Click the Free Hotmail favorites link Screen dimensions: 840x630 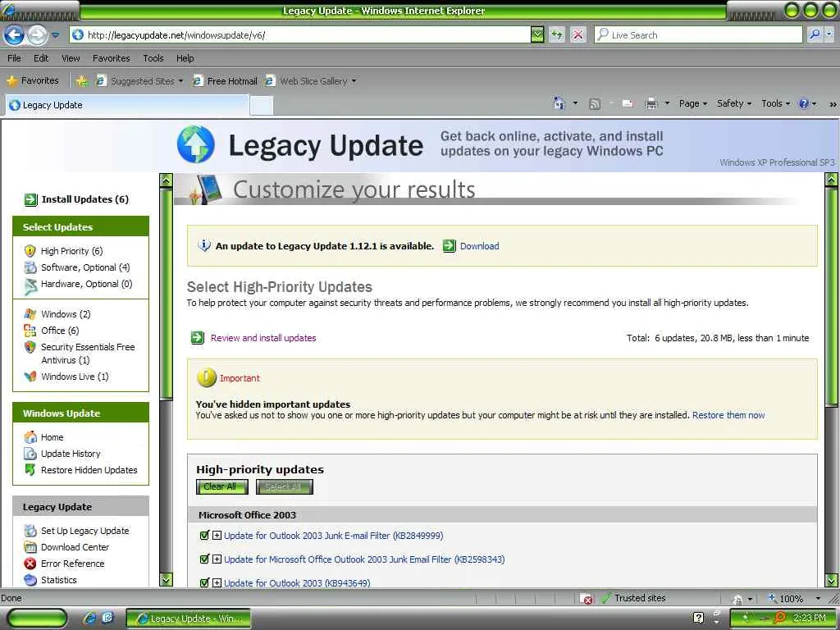(225, 81)
